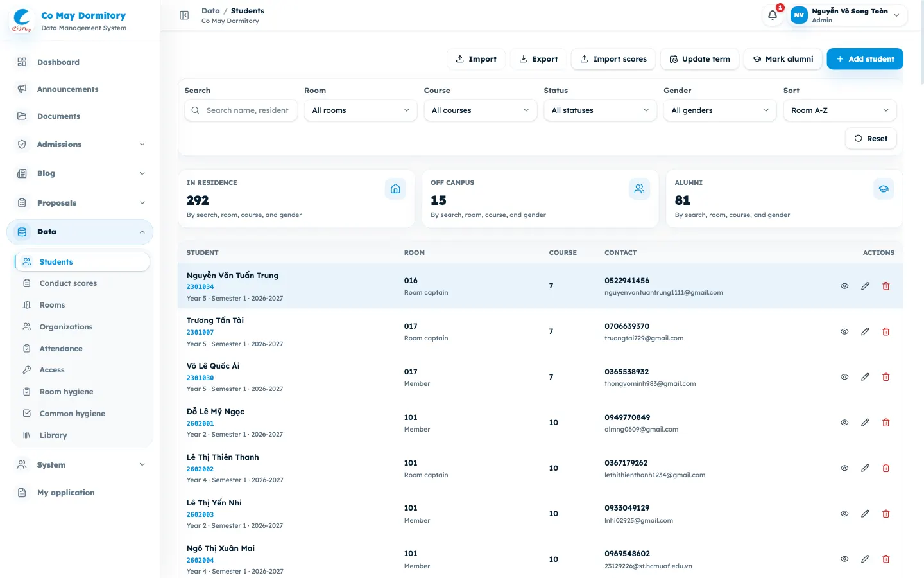The image size is (924, 578).
Task: Open the All statuses filter dropdown
Action: pos(600,110)
